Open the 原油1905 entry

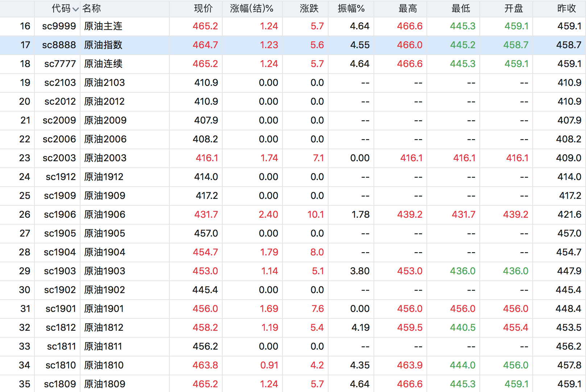click(x=105, y=233)
